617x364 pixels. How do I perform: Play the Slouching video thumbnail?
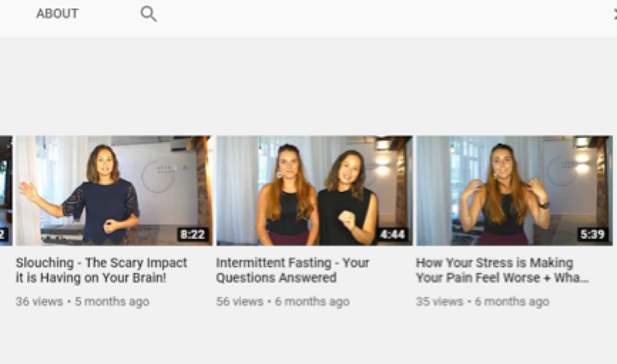pos(114,191)
